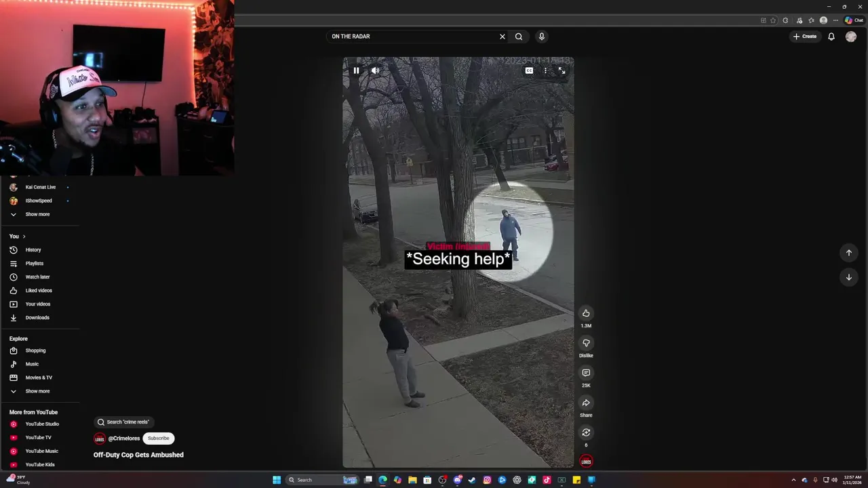Clear the 'ON THE RADAR' search text

(x=502, y=37)
